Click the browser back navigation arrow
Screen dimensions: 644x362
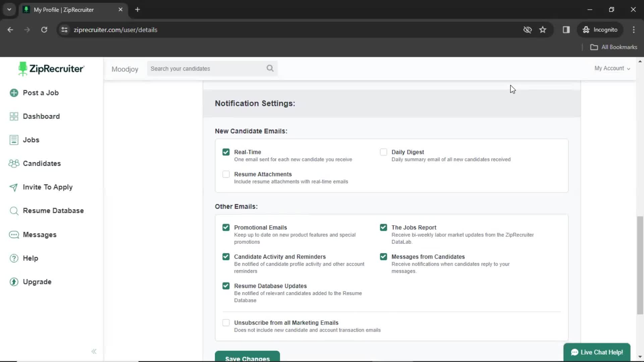click(x=11, y=29)
